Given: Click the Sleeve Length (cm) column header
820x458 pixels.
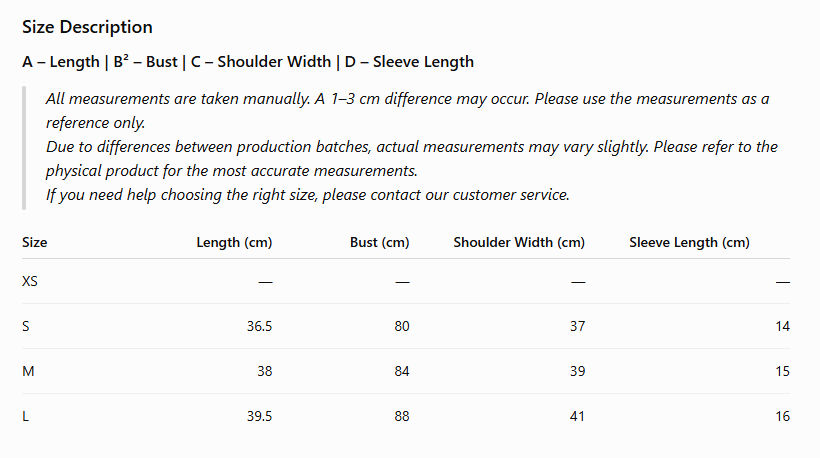Looking at the screenshot, I should coord(689,243).
